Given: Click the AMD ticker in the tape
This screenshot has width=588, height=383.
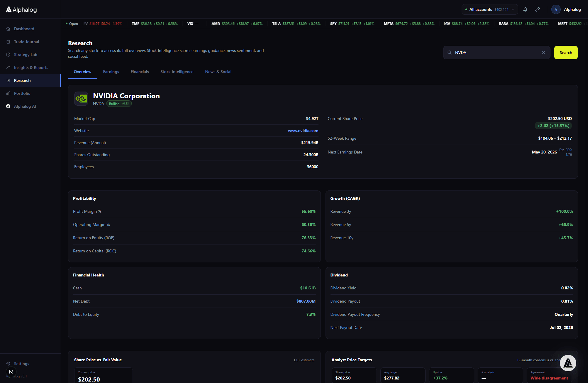Looking at the screenshot, I should (237, 24).
